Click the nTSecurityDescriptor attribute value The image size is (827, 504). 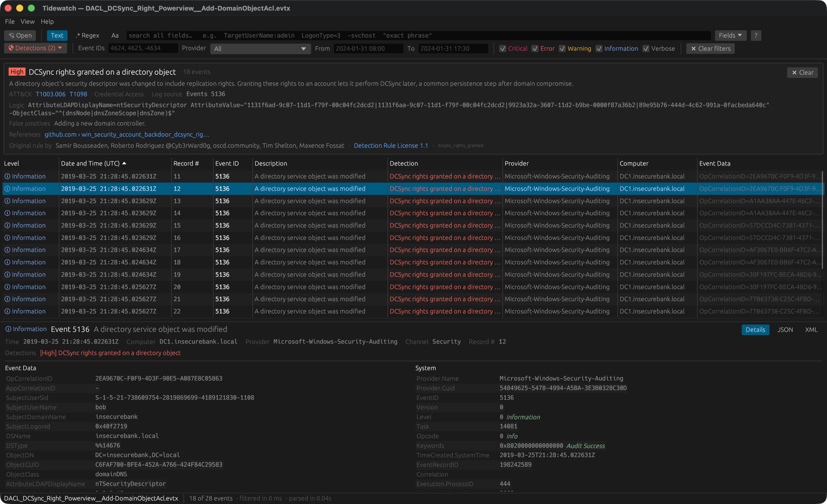131,484
